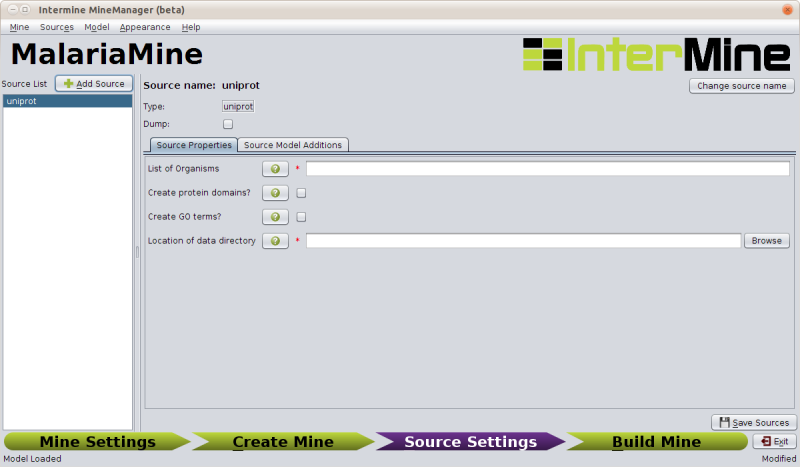Open the Sources menu
The image size is (800, 467).
[57, 27]
